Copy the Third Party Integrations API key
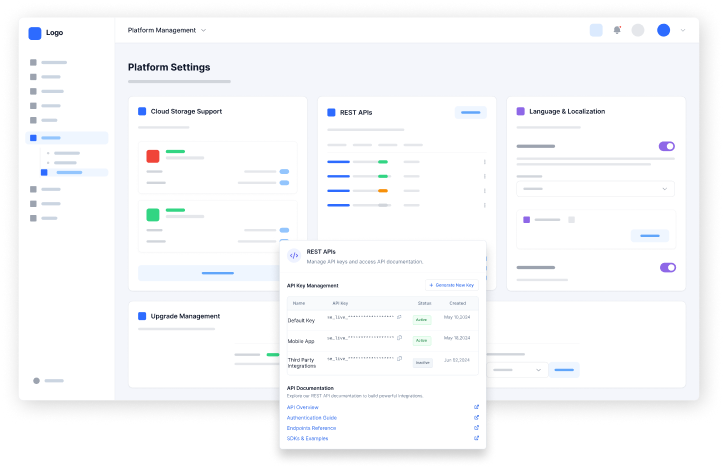Viewport: 724px width, 468px height. tap(399, 359)
